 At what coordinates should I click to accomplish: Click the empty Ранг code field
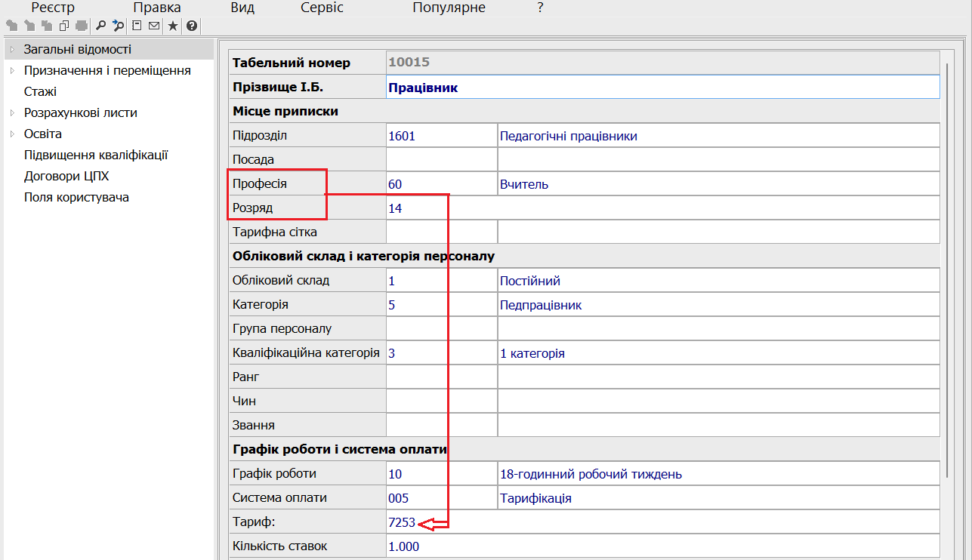coord(441,377)
